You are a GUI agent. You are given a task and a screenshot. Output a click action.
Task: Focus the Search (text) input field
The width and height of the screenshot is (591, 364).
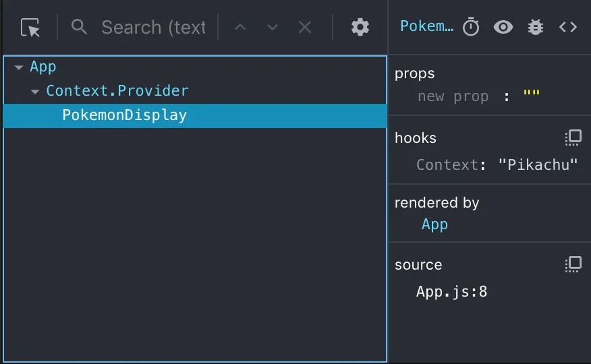coord(153,28)
